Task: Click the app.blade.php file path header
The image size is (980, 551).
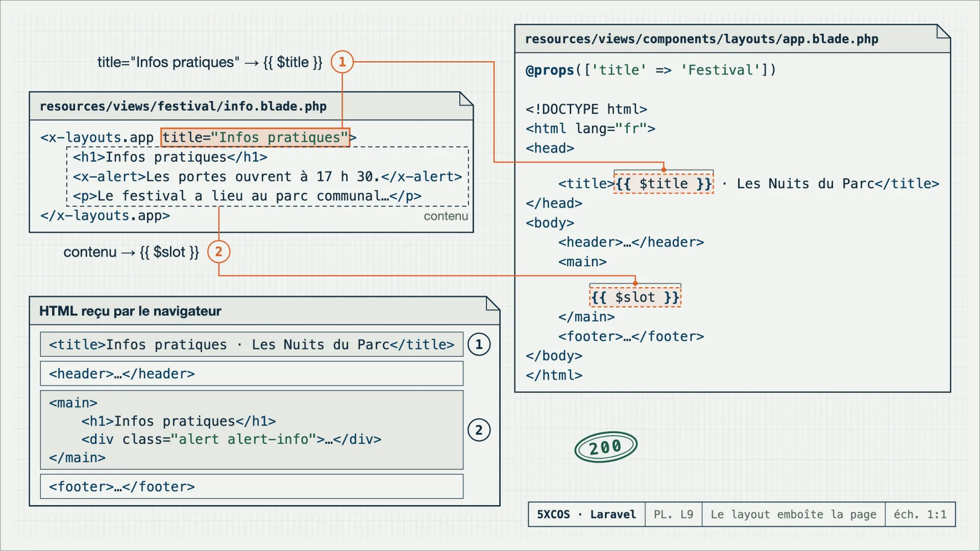Action: [x=701, y=39]
